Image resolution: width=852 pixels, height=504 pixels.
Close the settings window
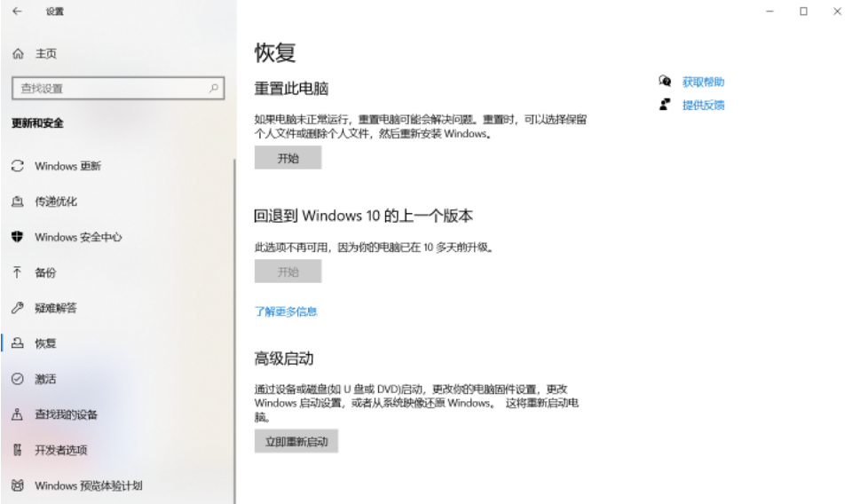click(837, 11)
